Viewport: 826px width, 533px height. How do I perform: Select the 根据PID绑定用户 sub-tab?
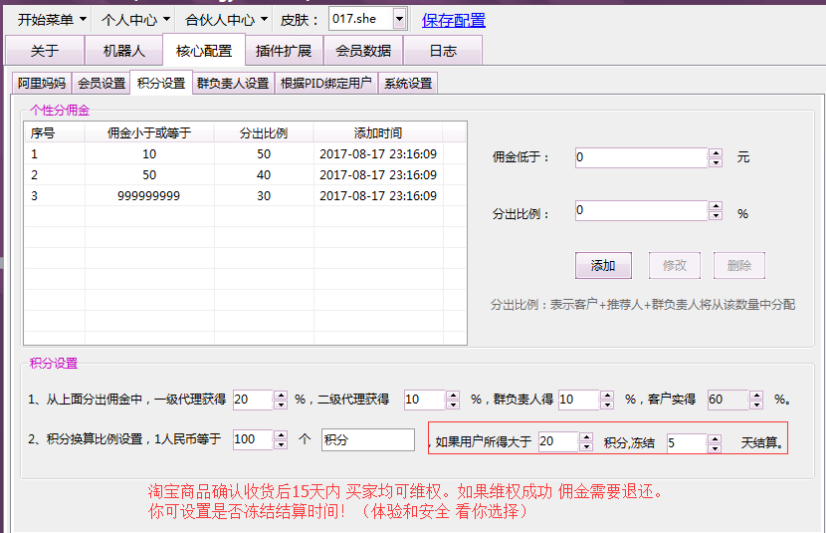(x=326, y=83)
